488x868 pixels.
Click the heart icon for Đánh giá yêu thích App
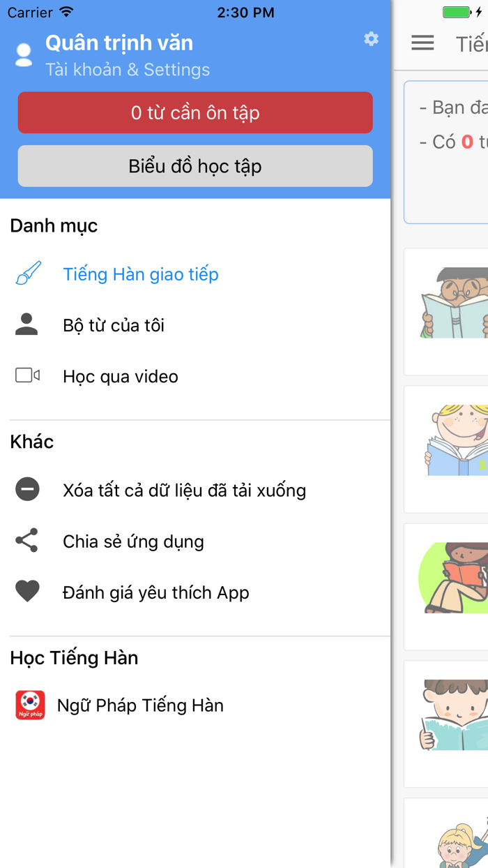(27, 591)
